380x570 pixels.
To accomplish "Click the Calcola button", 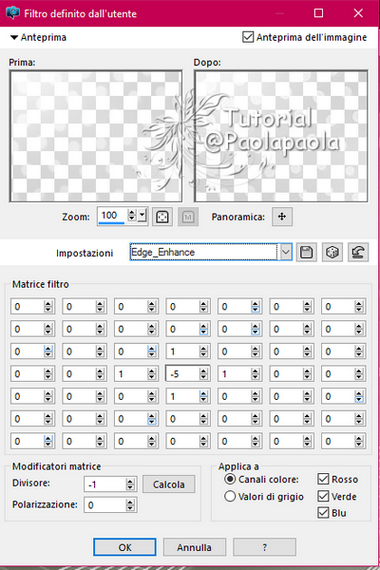I will [x=169, y=484].
